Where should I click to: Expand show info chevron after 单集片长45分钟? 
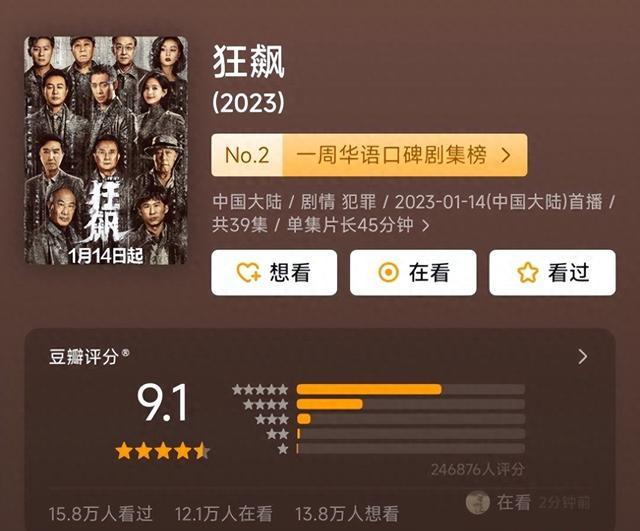pos(425,226)
